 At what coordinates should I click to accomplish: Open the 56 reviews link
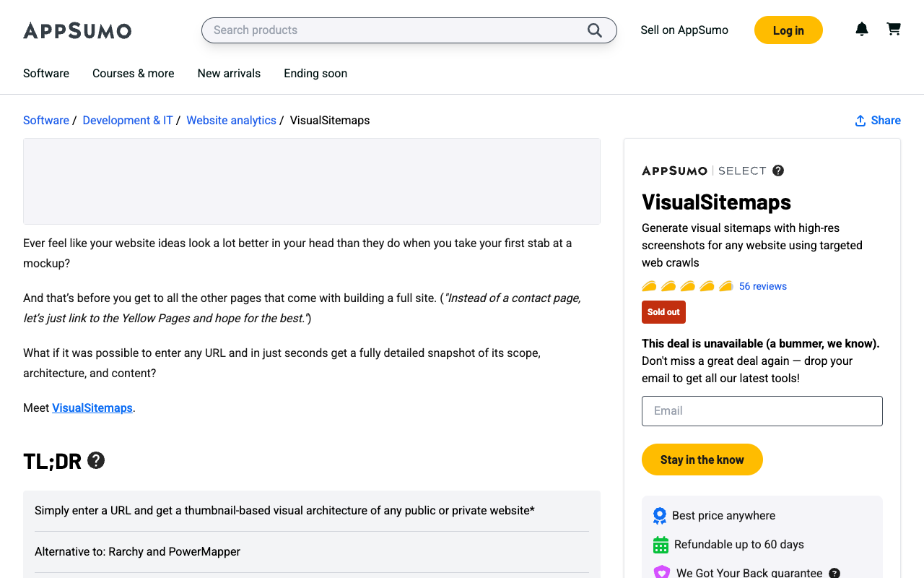pyautogui.click(x=763, y=286)
